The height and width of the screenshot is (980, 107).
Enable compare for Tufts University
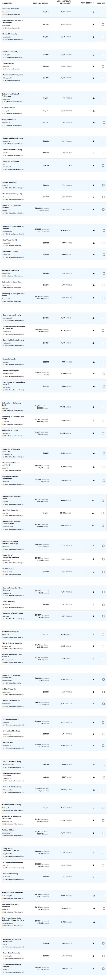point(103,604)
